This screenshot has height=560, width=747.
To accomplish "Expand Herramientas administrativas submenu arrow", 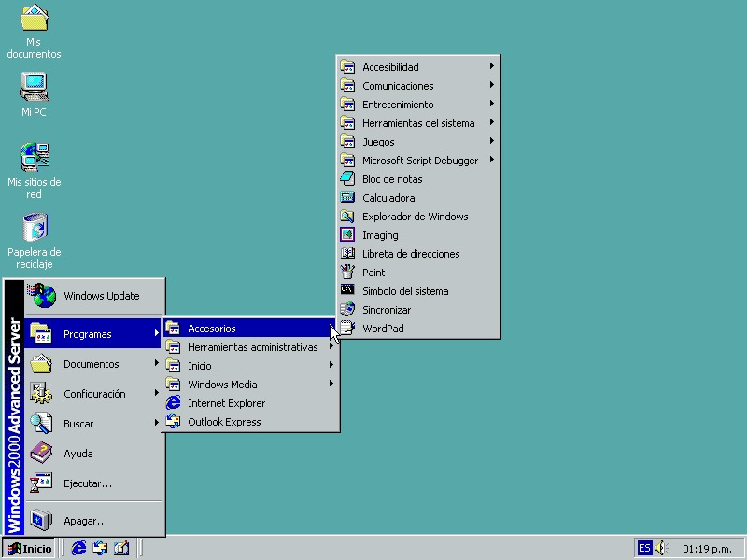I will point(331,346).
